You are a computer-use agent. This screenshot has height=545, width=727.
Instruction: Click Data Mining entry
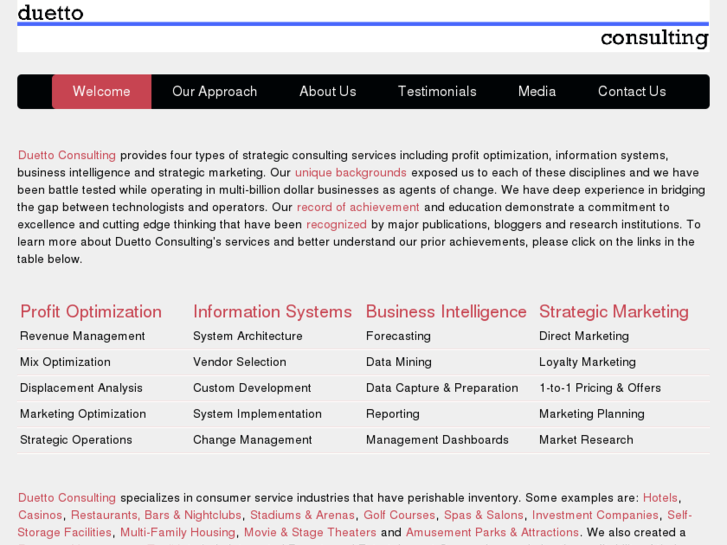point(399,362)
